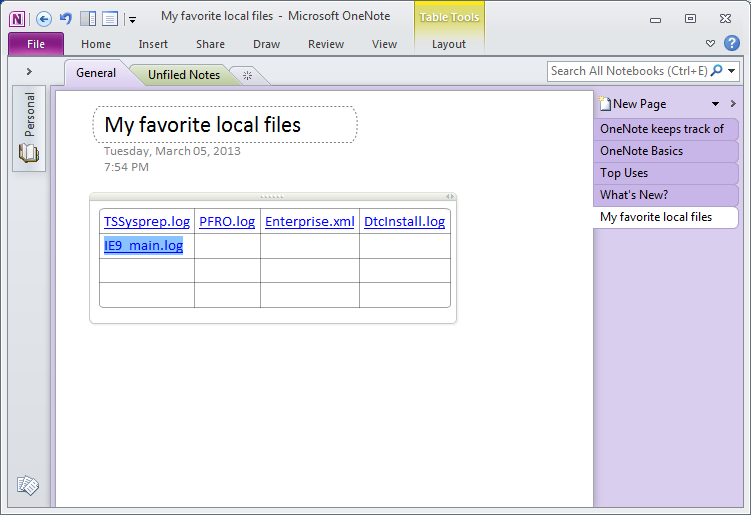Screen dimensions: 751x515
Task: Click the time stamp 7:54 PM
Action: [x=126, y=167]
